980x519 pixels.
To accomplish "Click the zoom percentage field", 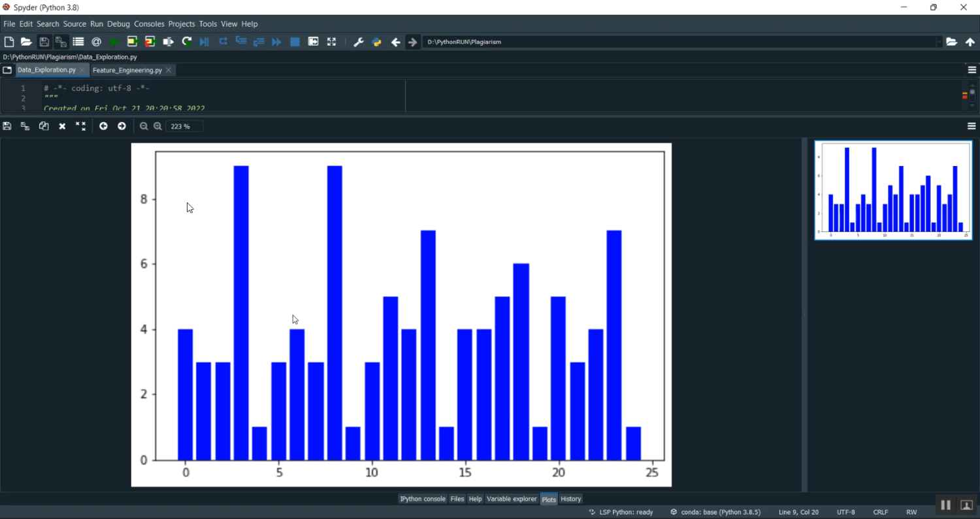I will click(184, 126).
